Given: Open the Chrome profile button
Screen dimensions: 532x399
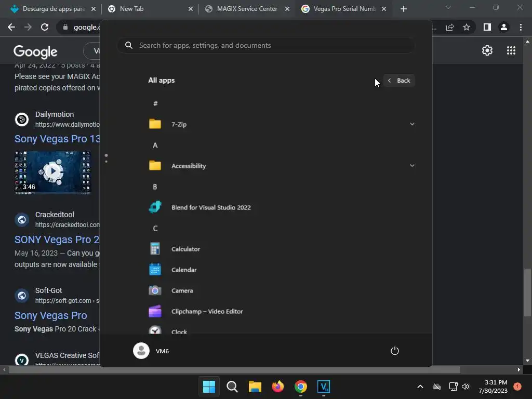Looking at the screenshot, I should [x=504, y=27].
